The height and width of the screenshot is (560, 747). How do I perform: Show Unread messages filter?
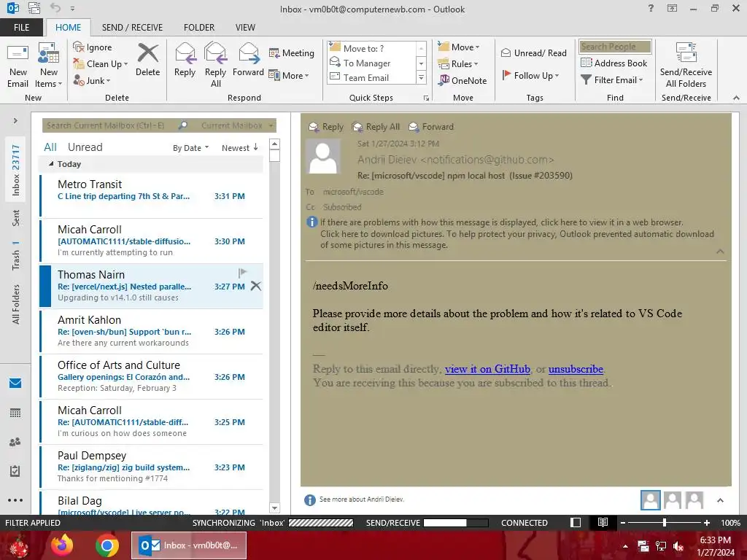click(x=85, y=147)
